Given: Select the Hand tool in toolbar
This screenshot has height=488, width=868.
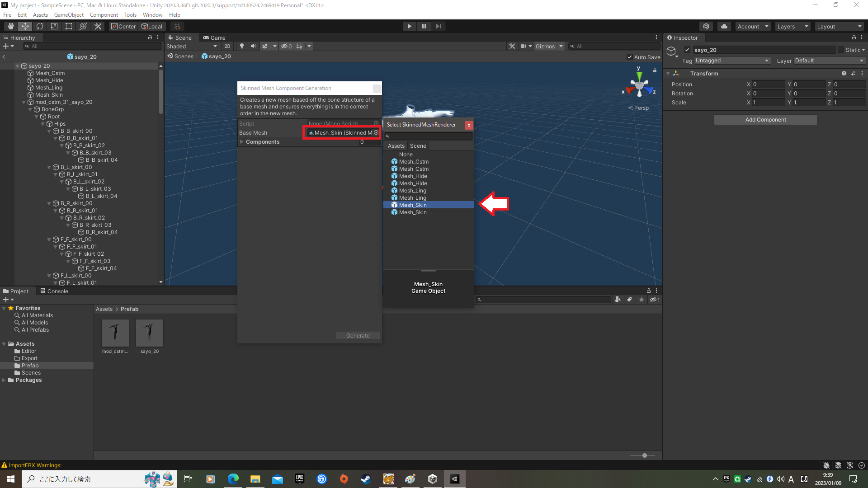Looking at the screenshot, I should [10, 26].
